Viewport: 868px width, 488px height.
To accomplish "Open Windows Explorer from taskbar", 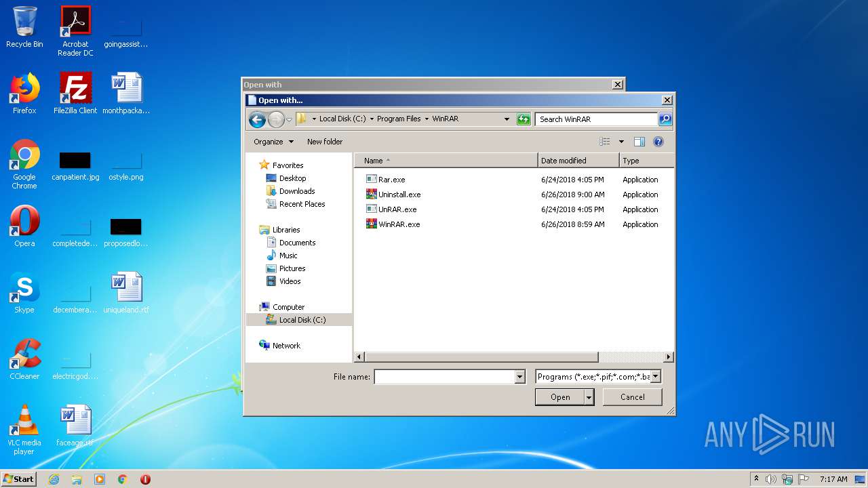I will tap(77, 479).
